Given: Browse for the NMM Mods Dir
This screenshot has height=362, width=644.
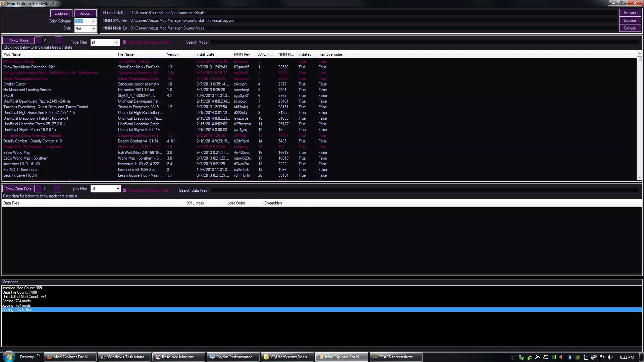Looking at the screenshot, I should click(630, 28).
